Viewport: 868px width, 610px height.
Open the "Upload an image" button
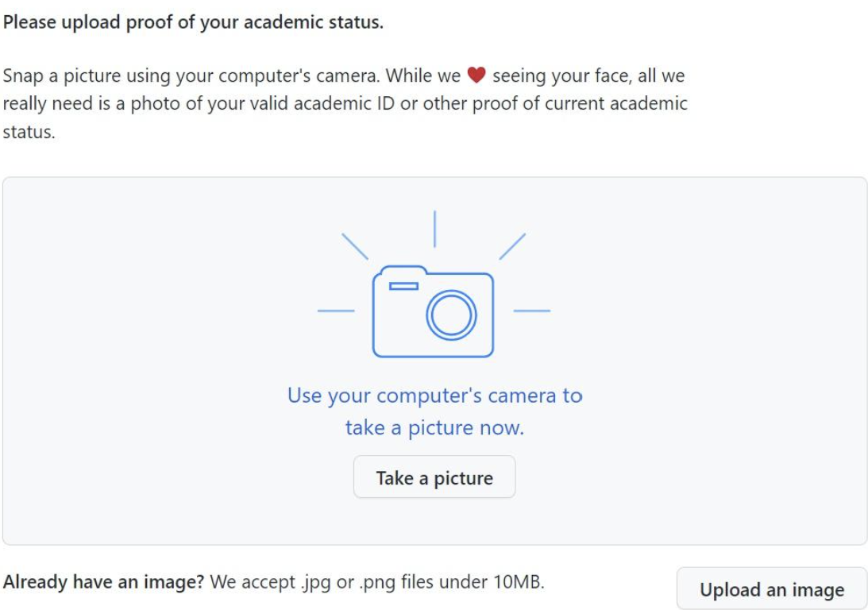tap(771, 589)
